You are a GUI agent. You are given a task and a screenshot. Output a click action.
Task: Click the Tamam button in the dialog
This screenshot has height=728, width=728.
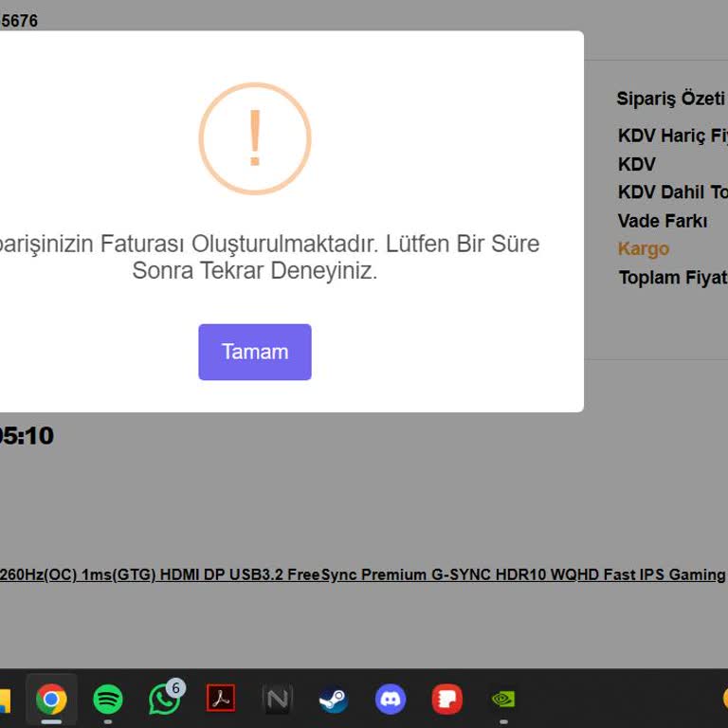[x=254, y=352]
